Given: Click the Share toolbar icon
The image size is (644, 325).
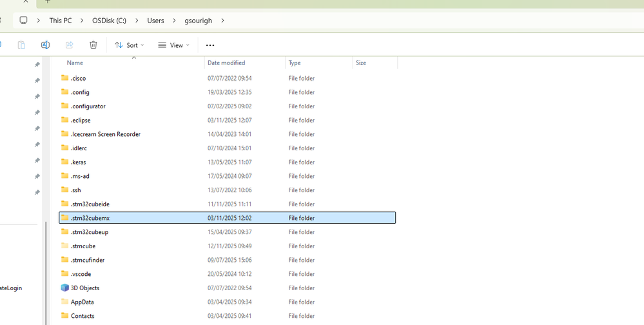Looking at the screenshot, I should pyautogui.click(x=70, y=44).
